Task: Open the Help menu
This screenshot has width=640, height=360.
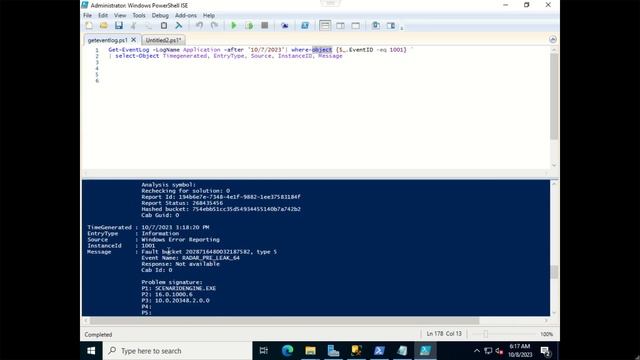Action: 209,16
